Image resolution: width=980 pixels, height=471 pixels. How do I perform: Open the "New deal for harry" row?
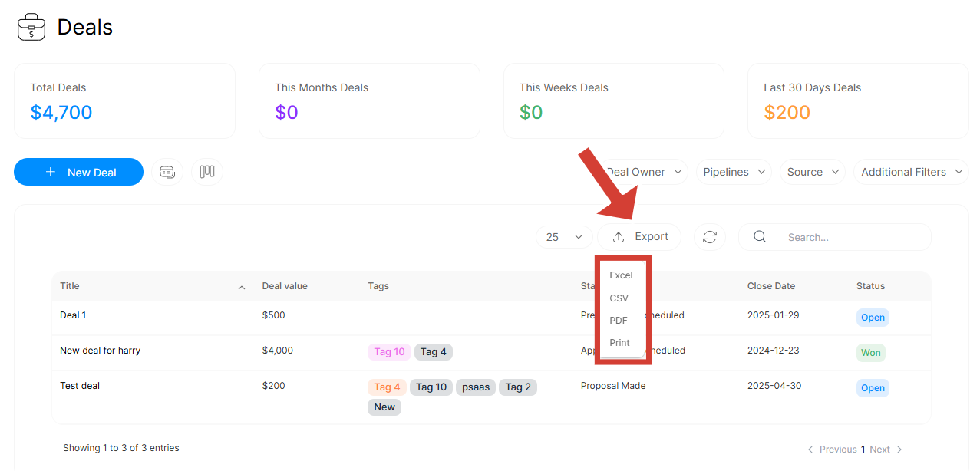click(x=100, y=351)
